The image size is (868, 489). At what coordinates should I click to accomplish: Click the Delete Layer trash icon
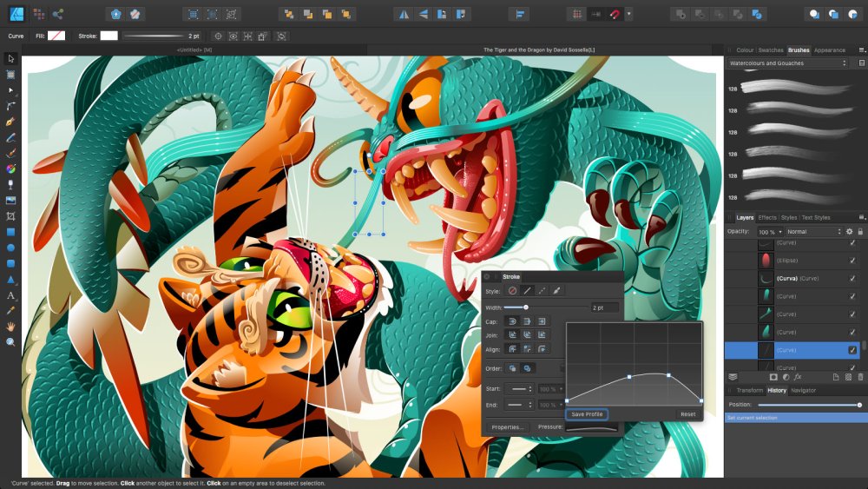pos(860,377)
